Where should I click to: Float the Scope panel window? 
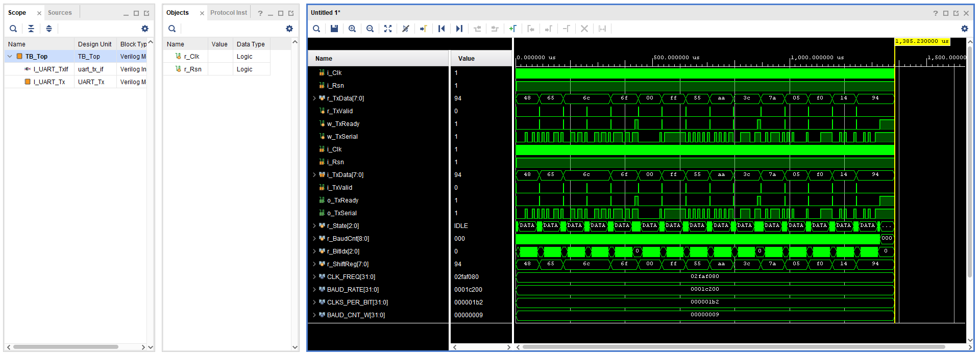tap(146, 13)
